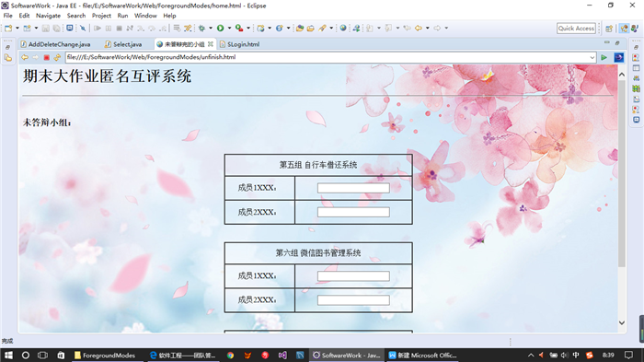Viewport: 644px width, 362px height.
Task: Click the New file wizard icon
Action: pos(8,28)
